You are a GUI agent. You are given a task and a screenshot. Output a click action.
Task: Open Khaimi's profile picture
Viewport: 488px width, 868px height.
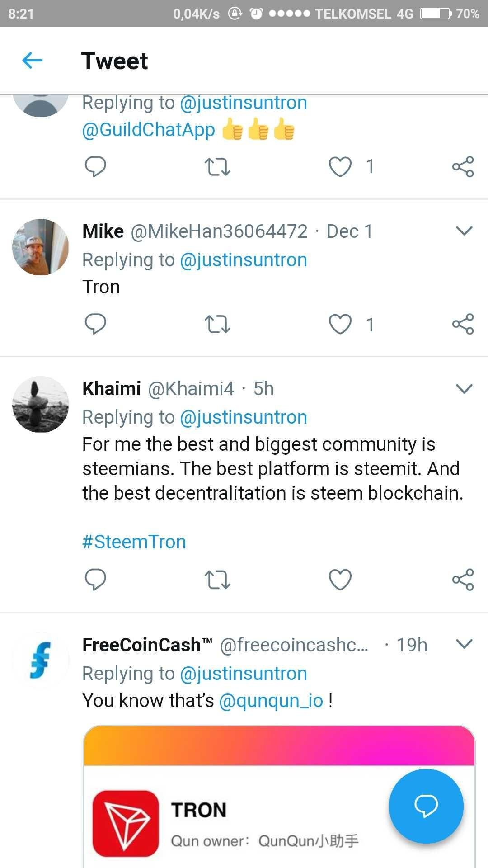[41, 404]
